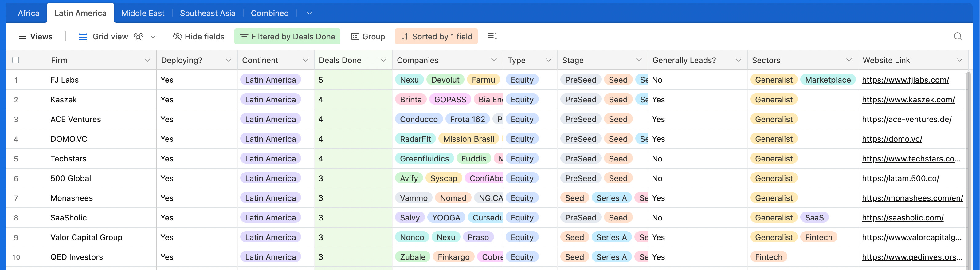Click the row height icon
The image size is (980, 270).
(492, 37)
